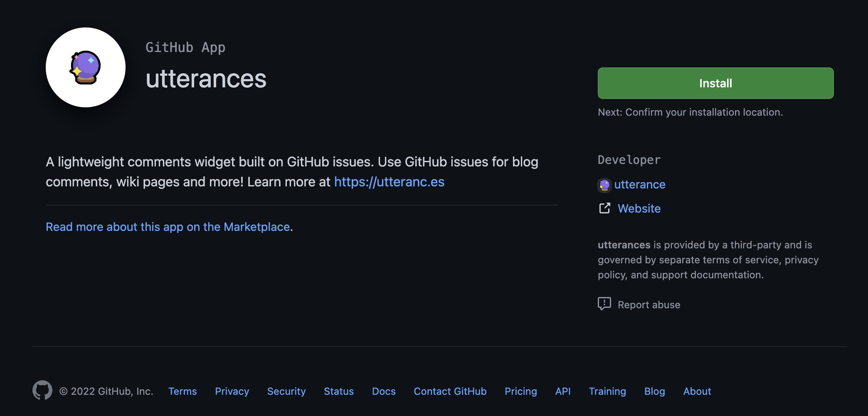Select Contact GitHub in the footer
The image size is (868, 416).
(450, 391)
